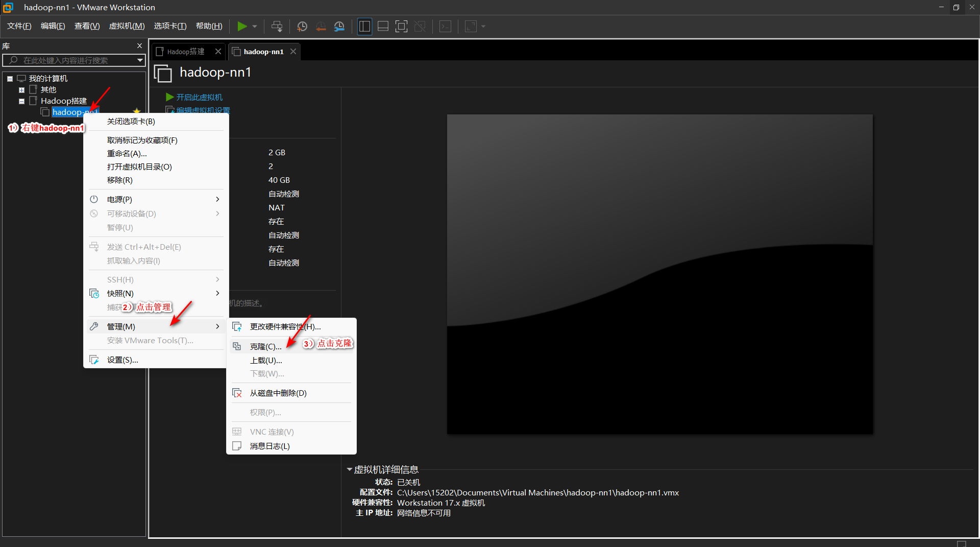Toggle the favorite star beside hadoop-nn1
980x547 pixels.
(136, 111)
